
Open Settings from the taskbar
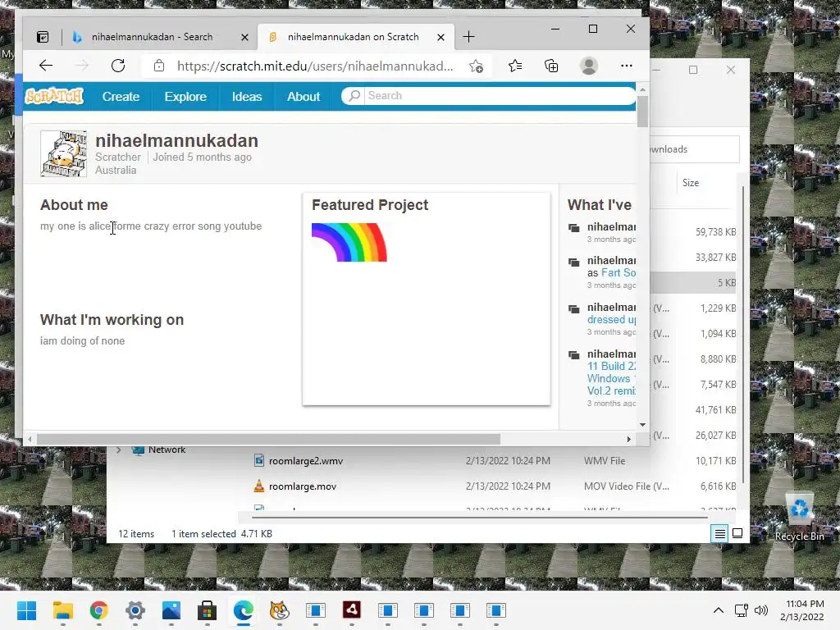pyautogui.click(x=135, y=610)
